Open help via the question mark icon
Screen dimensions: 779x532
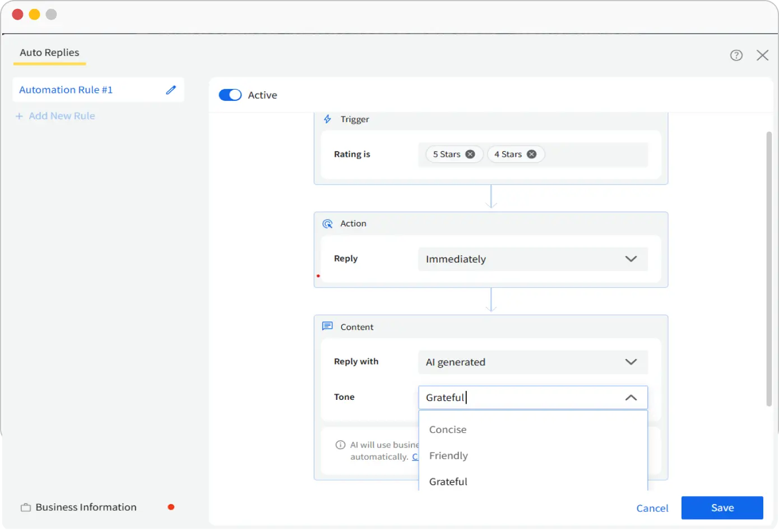736,55
